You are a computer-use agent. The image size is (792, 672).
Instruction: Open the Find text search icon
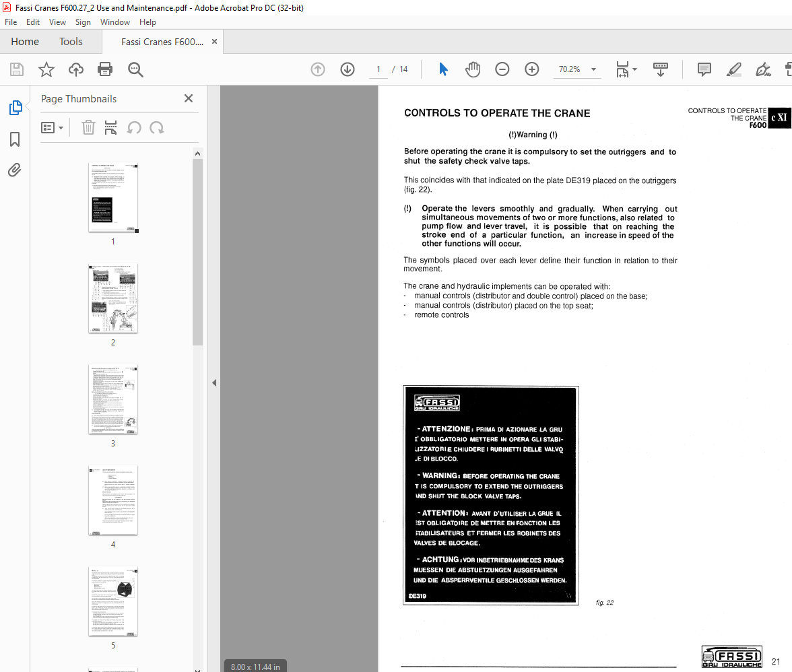[135, 69]
